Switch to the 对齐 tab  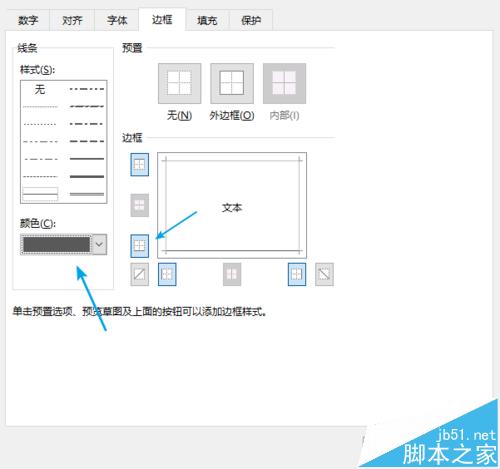click(72, 20)
